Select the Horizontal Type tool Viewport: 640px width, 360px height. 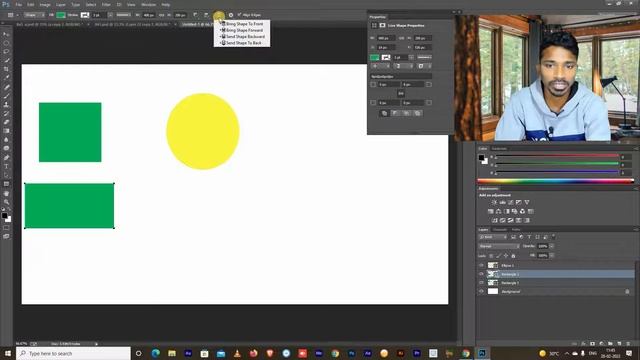[x=6, y=166]
